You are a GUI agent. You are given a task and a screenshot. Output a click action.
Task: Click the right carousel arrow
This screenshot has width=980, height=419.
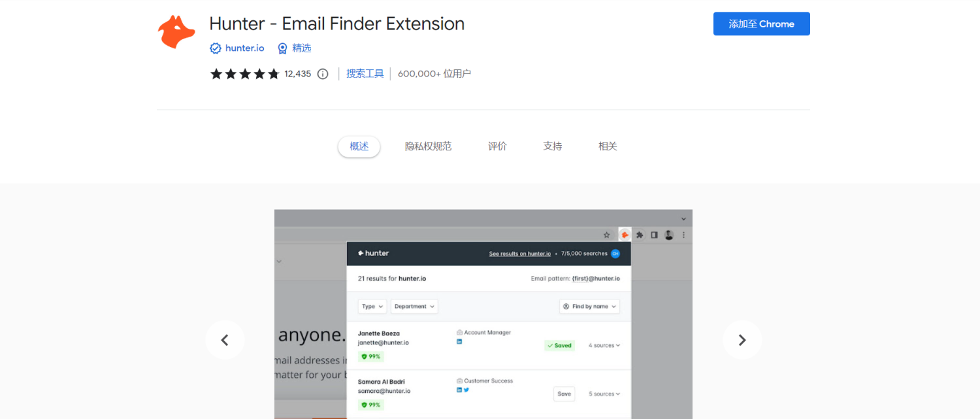(742, 340)
